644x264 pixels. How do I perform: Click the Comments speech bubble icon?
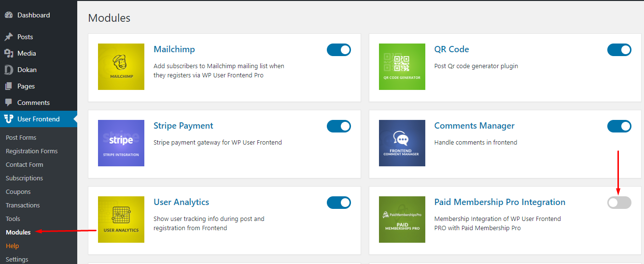tap(9, 103)
